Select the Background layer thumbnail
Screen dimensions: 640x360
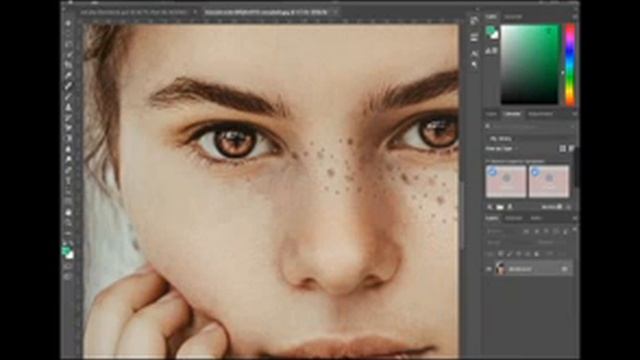(x=500, y=269)
